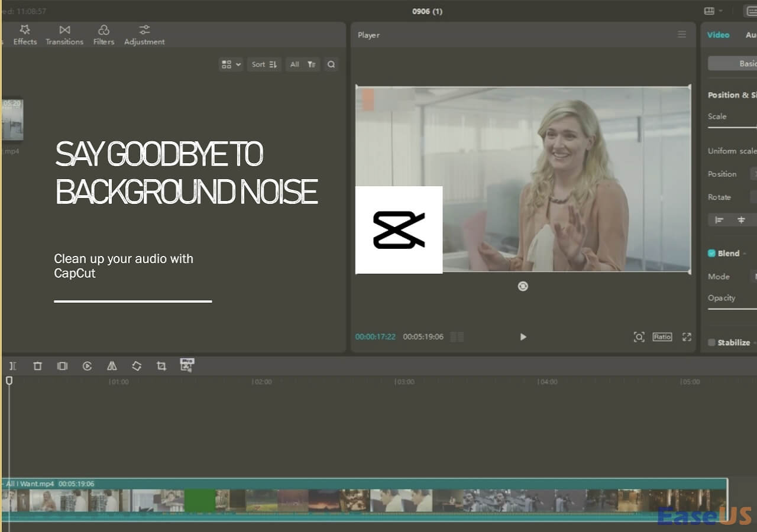Select the All I Want.mp4 clip on timeline

click(364, 499)
